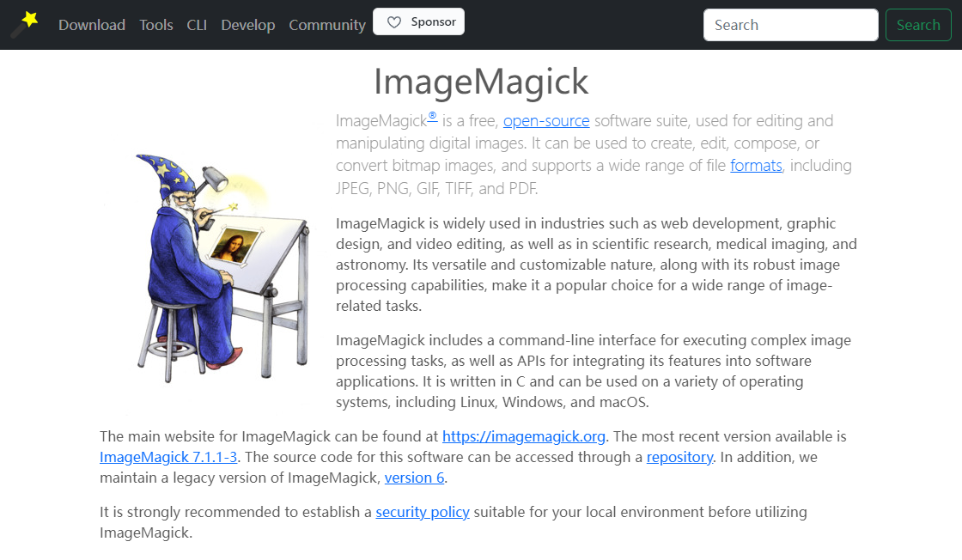Visit the https://imagemagick.org link

pos(524,436)
